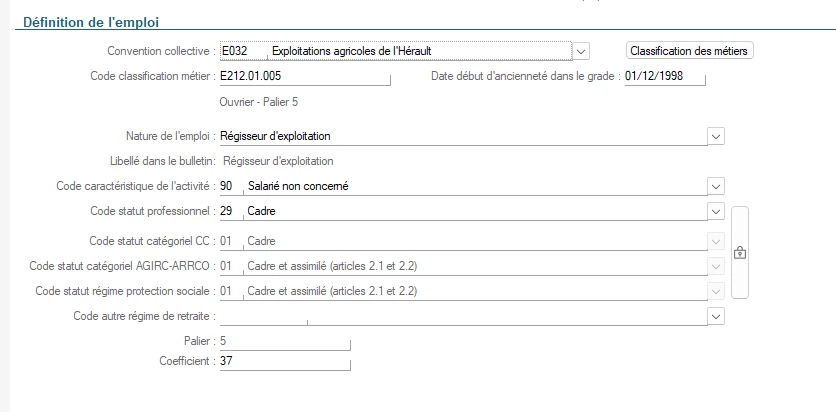Click the Coefficient input field
The image size is (836, 412).
pyautogui.click(x=285, y=361)
